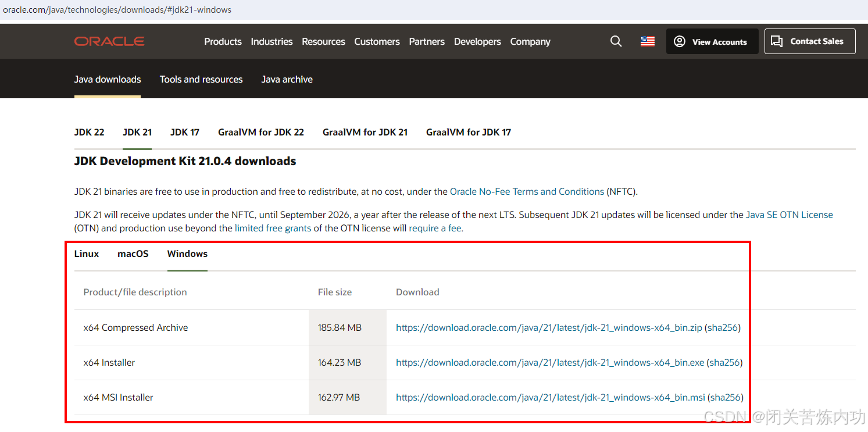
Task: Open sha256 link for the zip archive
Action: click(x=723, y=327)
